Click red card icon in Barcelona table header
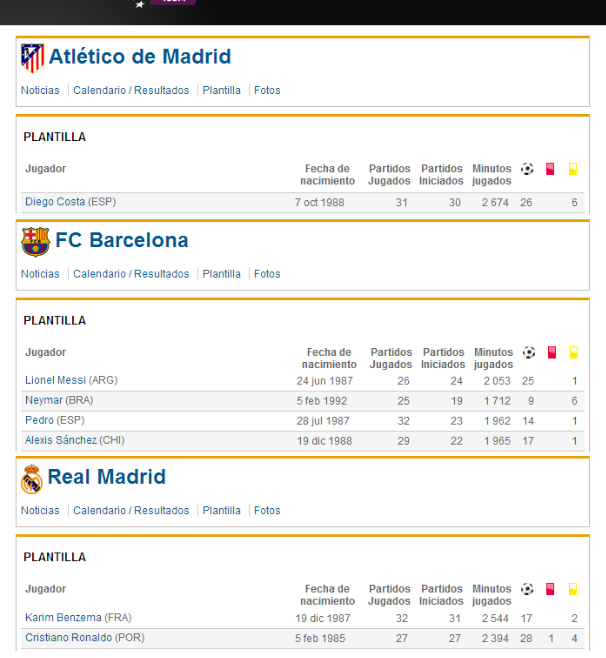The width and height of the screenshot is (606, 658). click(550, 353)
